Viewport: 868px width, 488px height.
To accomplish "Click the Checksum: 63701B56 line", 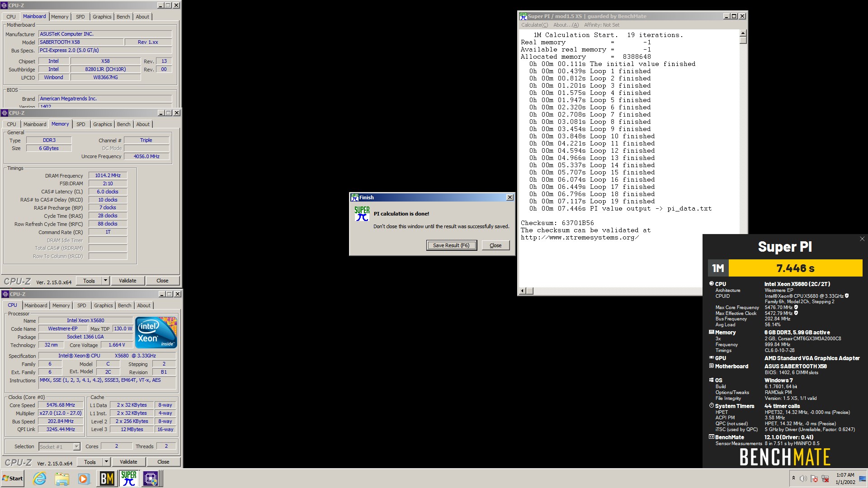I will 557,223.
